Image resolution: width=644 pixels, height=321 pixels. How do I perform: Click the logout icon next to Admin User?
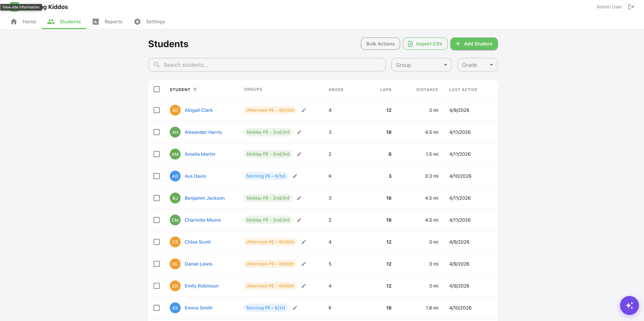(x=631, y=7)
